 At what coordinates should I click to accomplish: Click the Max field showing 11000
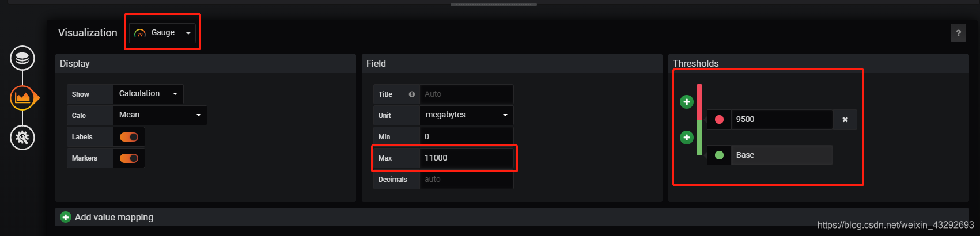click(x=466, y=158)
